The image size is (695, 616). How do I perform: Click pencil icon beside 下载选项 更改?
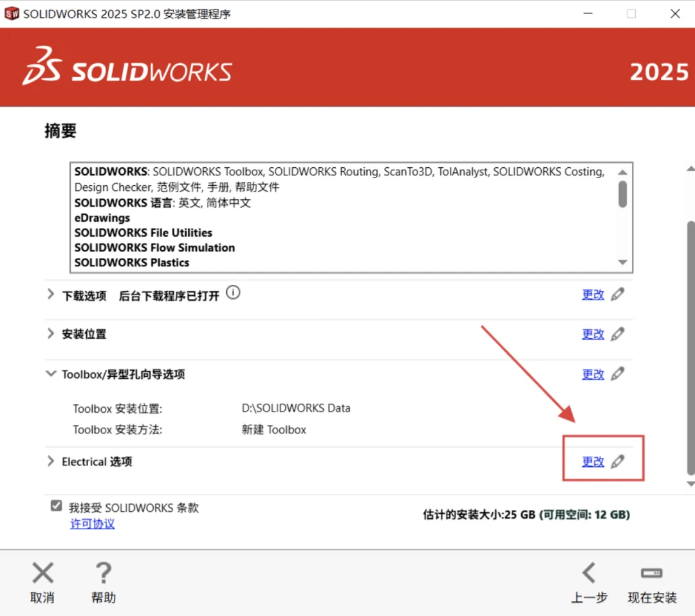coord(617,294)
